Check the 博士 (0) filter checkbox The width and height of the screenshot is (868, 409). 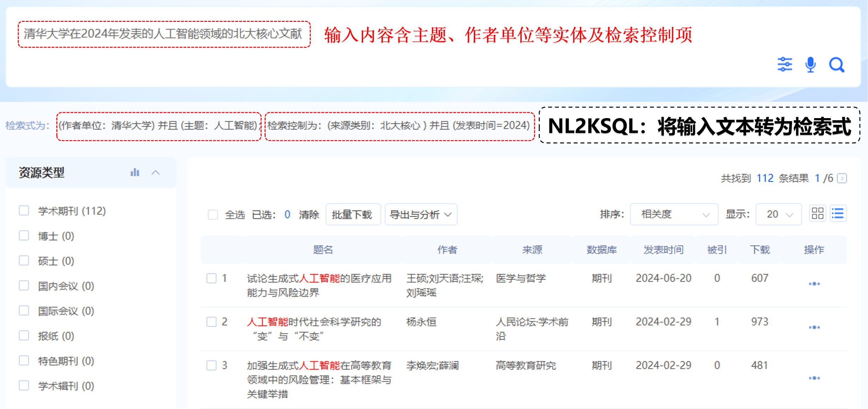click(x=24, y=236)
